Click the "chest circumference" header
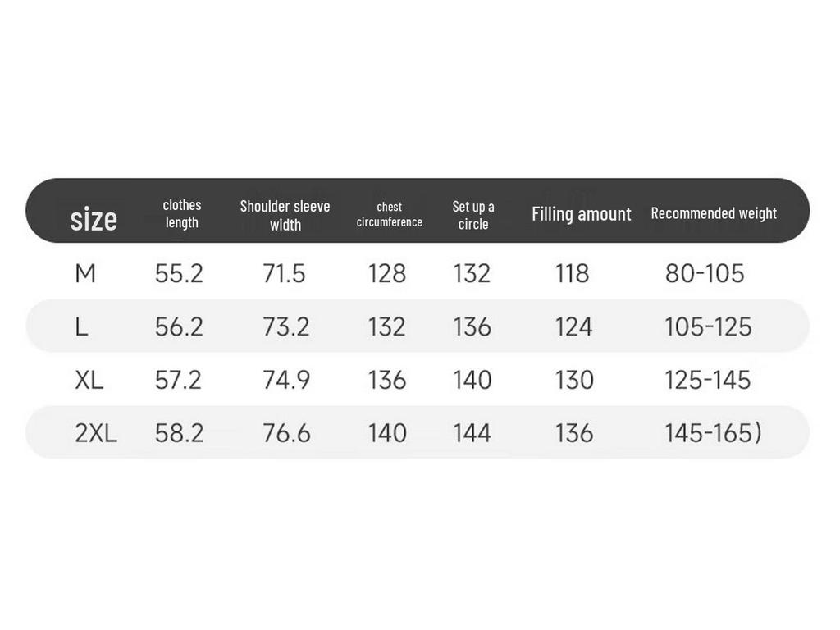 (x=389, y=215)
